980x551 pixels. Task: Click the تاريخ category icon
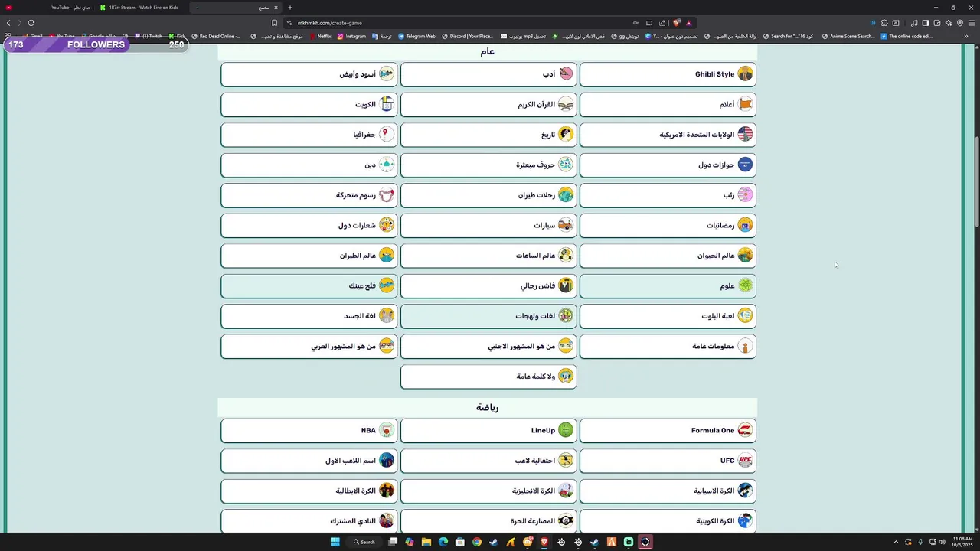point(566,135)
